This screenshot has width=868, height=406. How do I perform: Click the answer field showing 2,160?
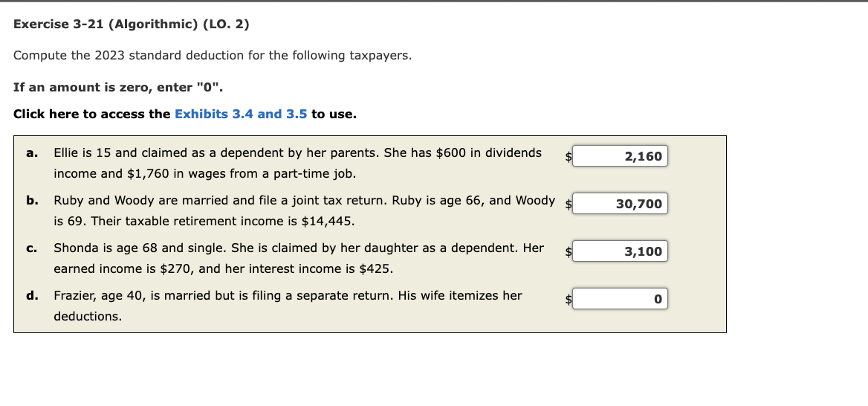(621, 156)
